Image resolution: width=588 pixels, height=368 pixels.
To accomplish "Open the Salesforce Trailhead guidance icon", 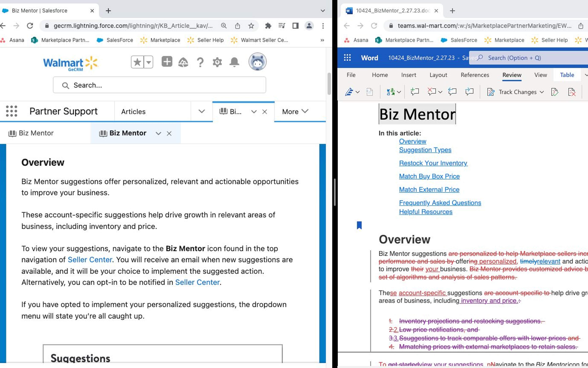I will (183, 62).
